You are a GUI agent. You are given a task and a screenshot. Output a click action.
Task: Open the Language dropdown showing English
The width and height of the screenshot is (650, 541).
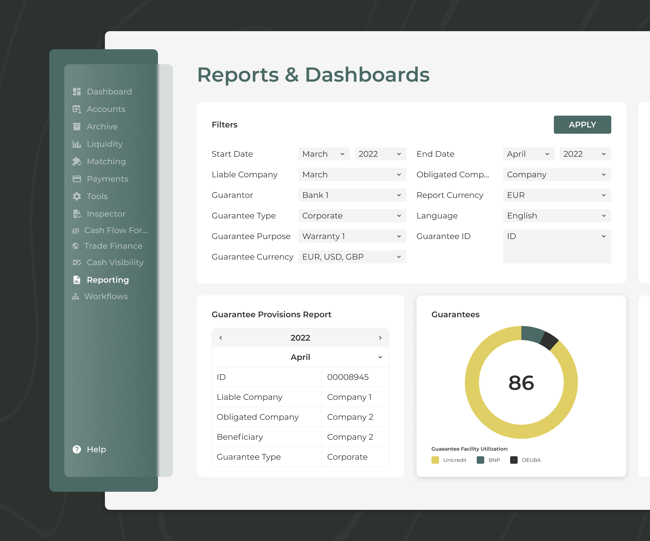557,216
